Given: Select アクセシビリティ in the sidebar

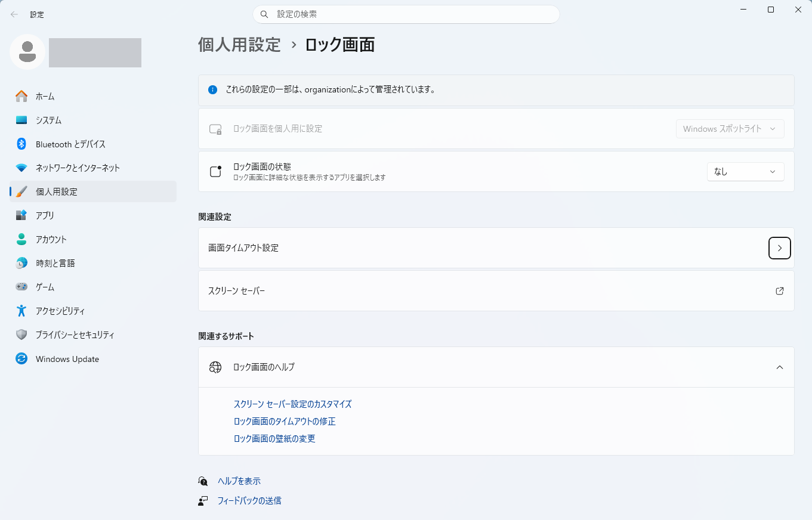Looking at the screenshot, I should point(93,311).
